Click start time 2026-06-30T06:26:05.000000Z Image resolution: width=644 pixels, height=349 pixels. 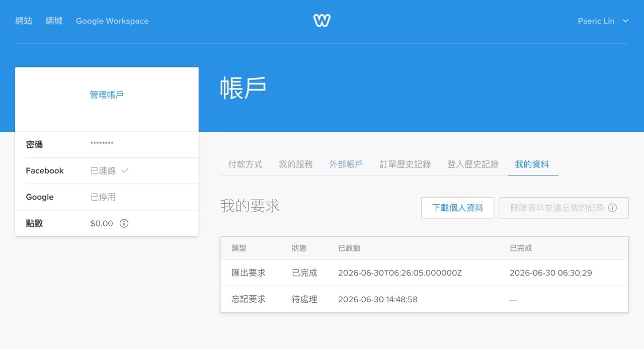pos(400,273)
